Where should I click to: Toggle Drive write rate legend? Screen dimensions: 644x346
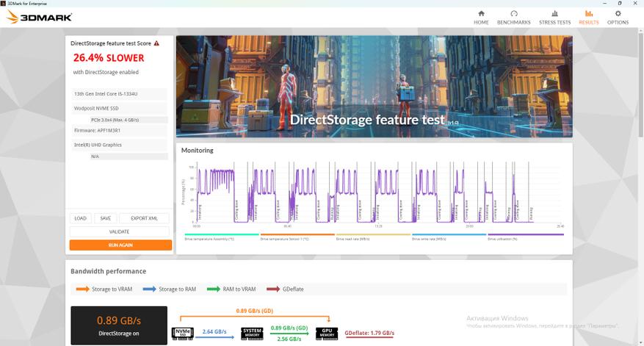point(449,237)
